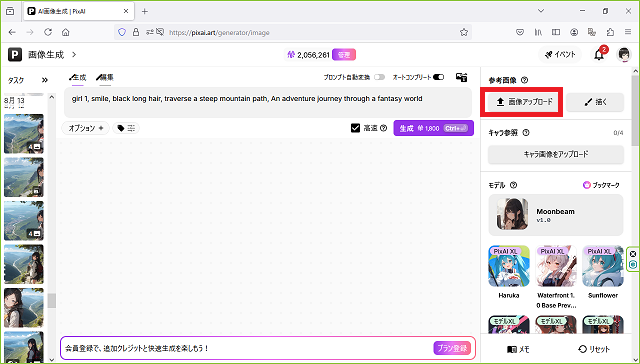
Task: Open the オプション button
Action: tap(86, 128)
